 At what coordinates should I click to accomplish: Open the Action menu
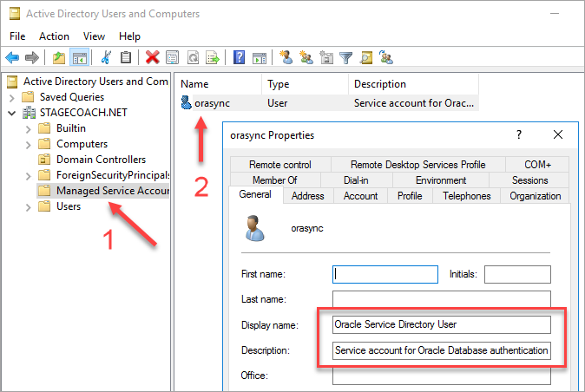54,36
